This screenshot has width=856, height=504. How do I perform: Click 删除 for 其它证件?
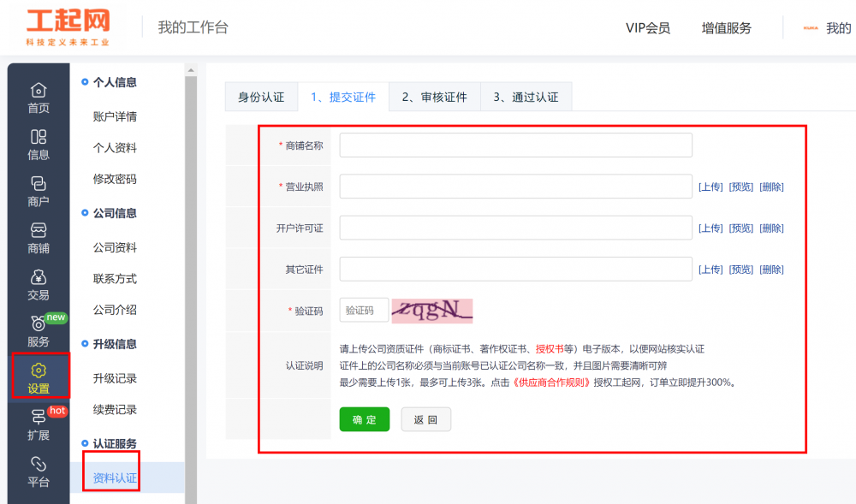(x=771, y=270)
